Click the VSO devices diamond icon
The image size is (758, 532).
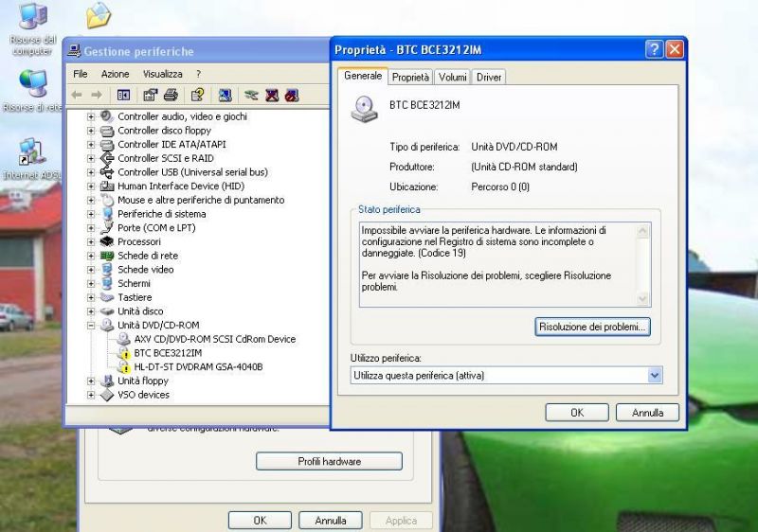click(x=107, y=395)
